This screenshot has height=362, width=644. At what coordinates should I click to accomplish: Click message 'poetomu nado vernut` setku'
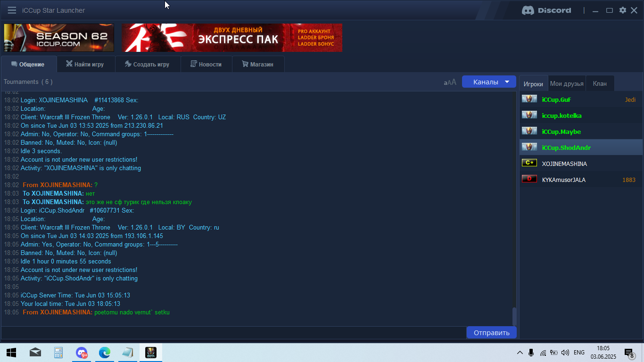coord(132,313)
